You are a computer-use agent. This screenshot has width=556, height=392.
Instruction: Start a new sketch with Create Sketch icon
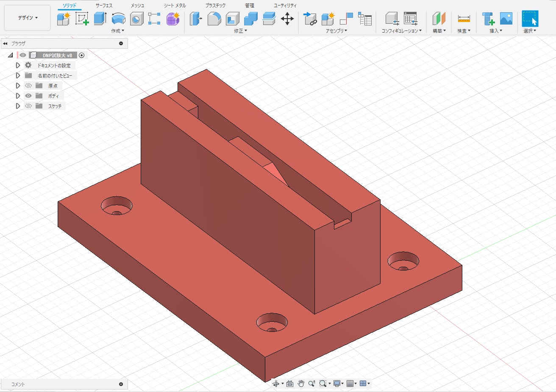82,19
